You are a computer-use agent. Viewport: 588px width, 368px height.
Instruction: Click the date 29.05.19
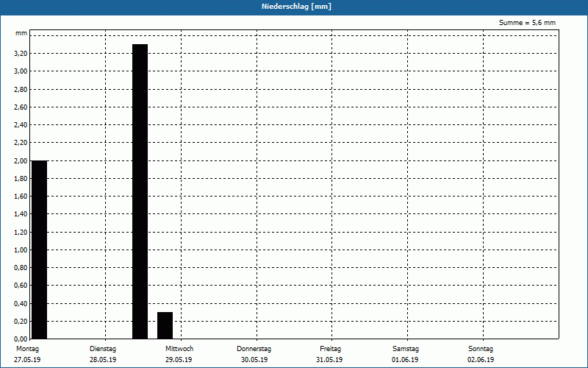click(179, 360)
